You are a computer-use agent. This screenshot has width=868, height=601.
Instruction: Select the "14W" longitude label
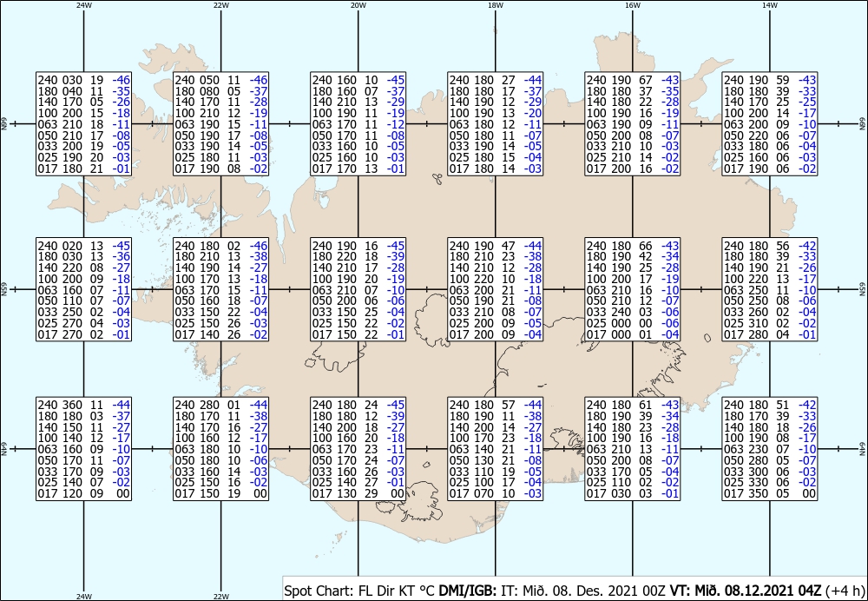[x=770, y=5]
